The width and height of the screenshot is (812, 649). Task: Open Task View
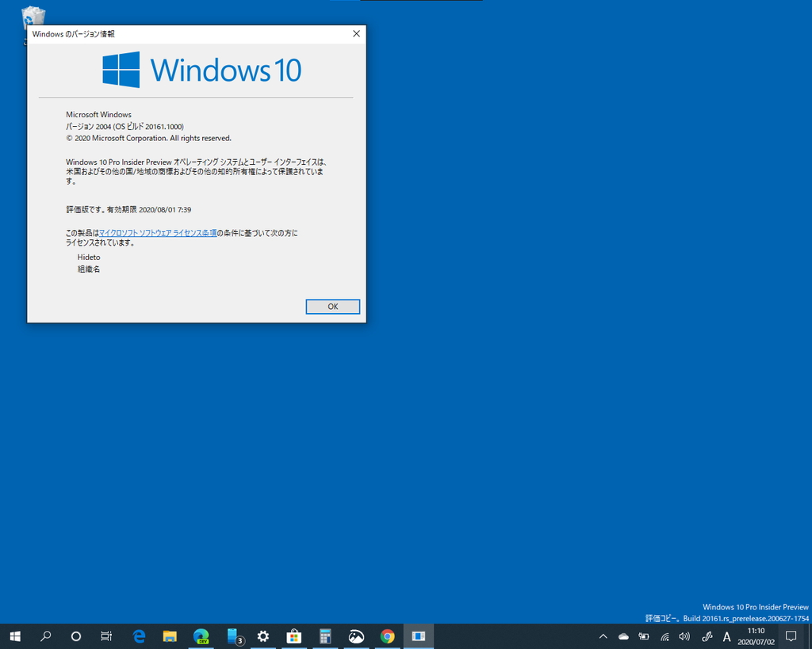tap(106, 636)
